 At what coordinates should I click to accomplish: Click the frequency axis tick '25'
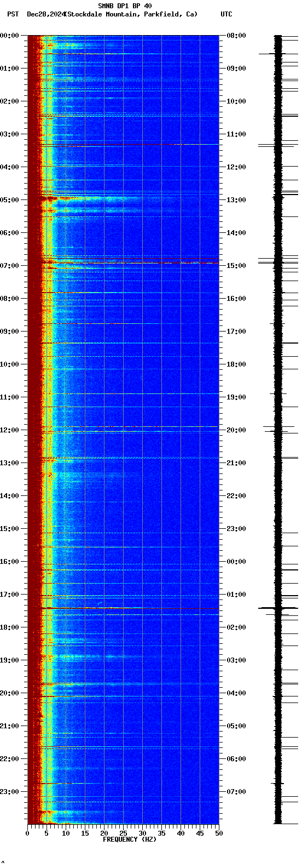pos(123,833)
